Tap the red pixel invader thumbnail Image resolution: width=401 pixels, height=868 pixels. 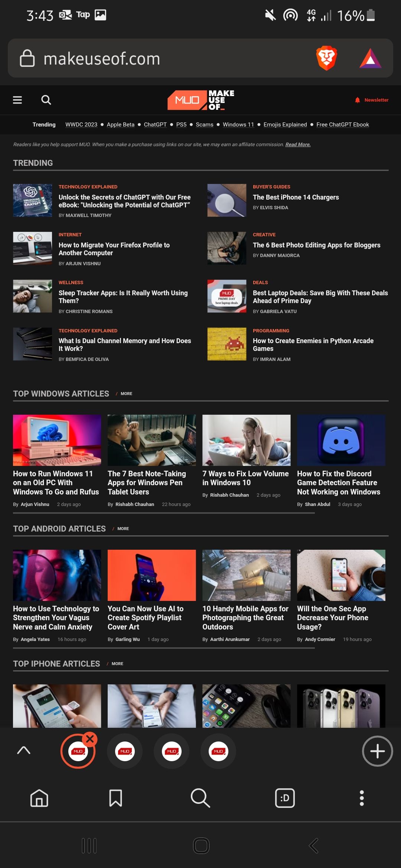click(x=227, y=344)
